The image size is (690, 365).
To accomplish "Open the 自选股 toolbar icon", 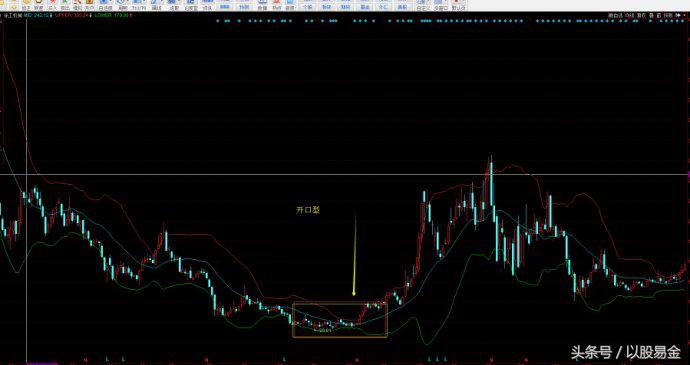I will point(106,5).
